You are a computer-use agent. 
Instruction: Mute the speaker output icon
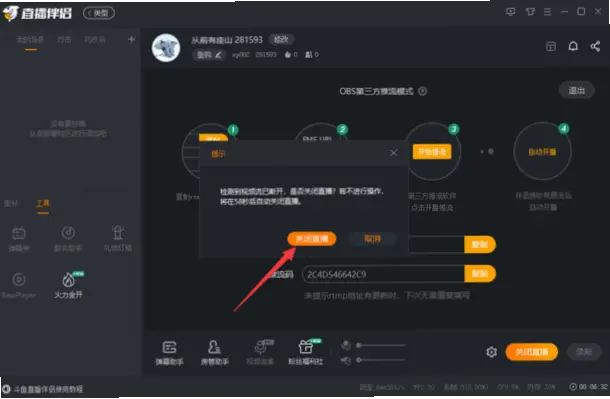click(345, 360)
